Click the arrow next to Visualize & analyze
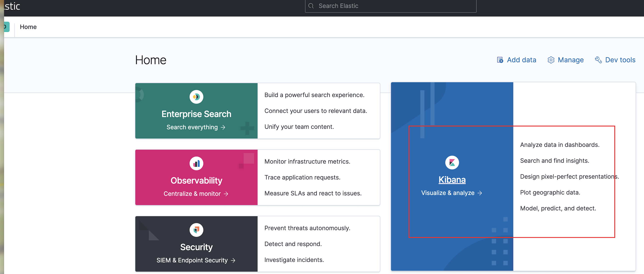 click(x=480, y=193)
